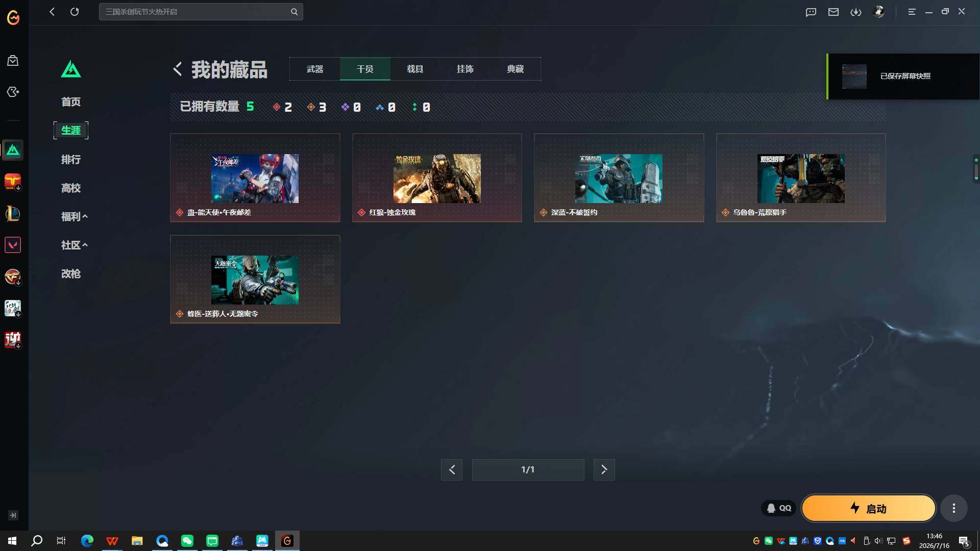Open File Explorer from the taskbar
The image size is (980, 551).
coord(137,541)
